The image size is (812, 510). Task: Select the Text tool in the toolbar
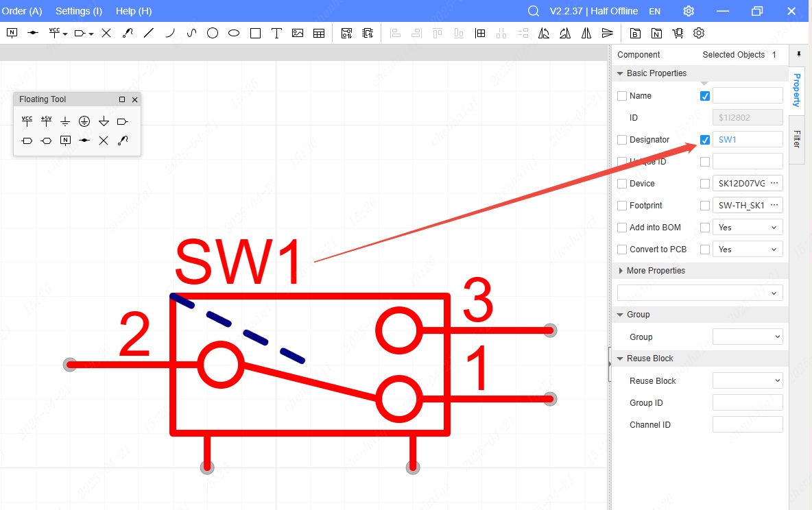(276, 33)
